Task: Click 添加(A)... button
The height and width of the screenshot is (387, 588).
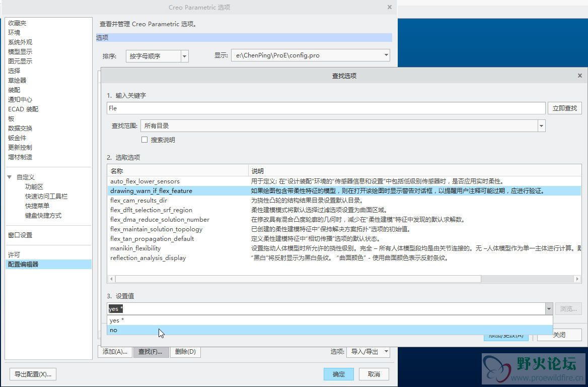Action: [115, 352]
